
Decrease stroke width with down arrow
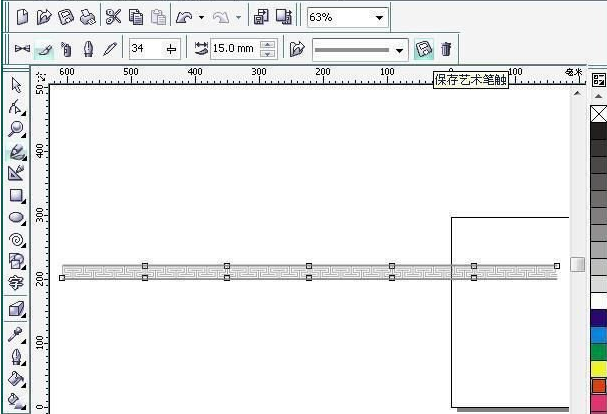pyautogui.click(x=267, y=54)
